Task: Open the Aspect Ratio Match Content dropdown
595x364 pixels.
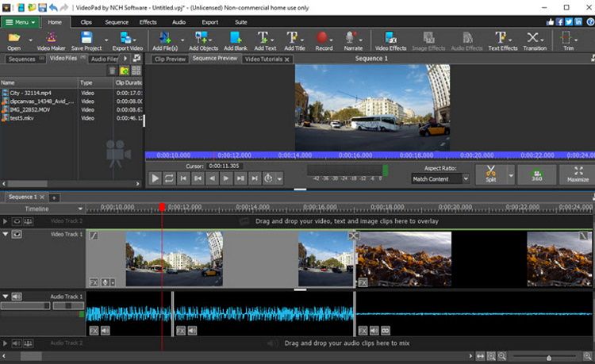Action: point(440,178)
